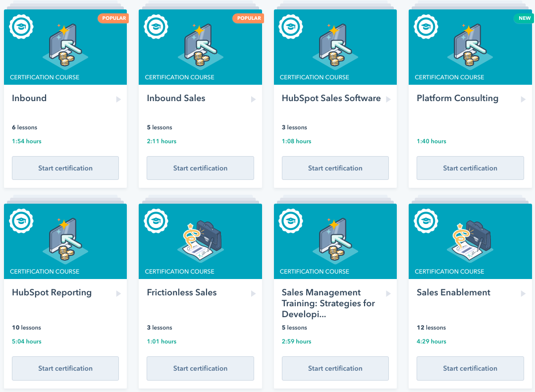
Task: Start certification for Frictionless Sales
Action: 200,368
